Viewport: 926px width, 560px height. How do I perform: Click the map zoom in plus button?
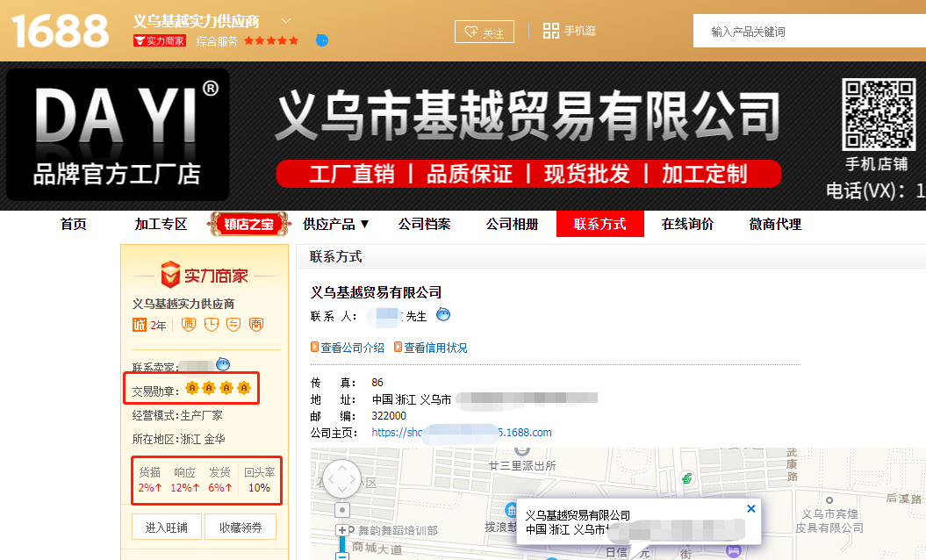click(341, 530)
